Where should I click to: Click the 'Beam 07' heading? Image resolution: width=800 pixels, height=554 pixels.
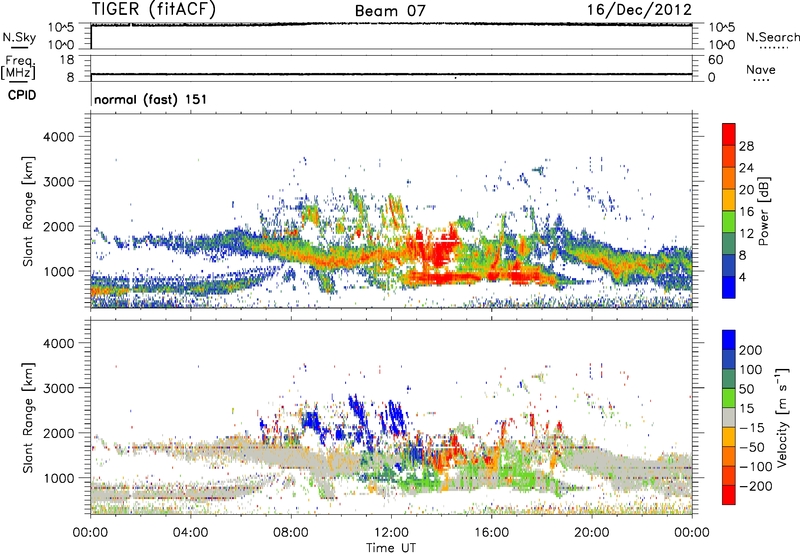(390, 11)
